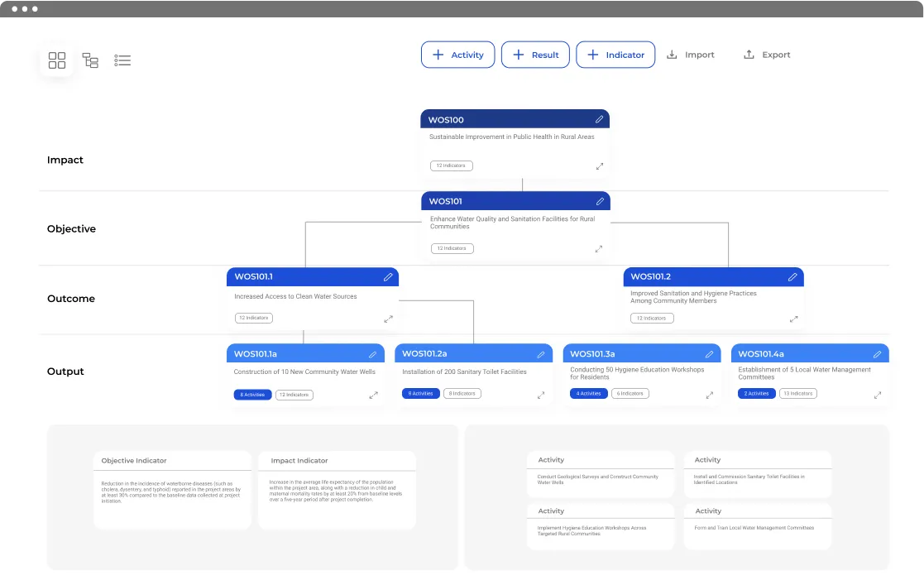This screenshot has height=585, width=924.
Task: Click 'Construction of 10 New Community Water Wells'
Action: tap(304, 372)
